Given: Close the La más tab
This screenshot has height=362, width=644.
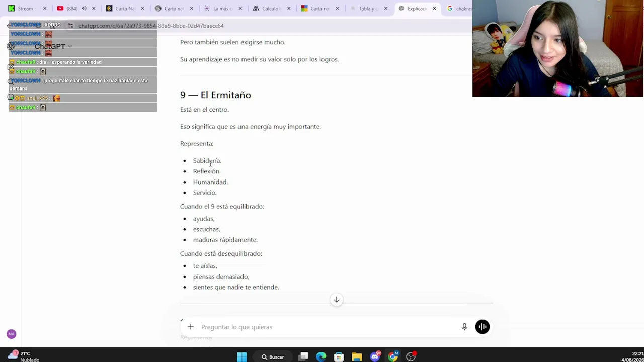Looking at the screenshot, I should [239, 8].
